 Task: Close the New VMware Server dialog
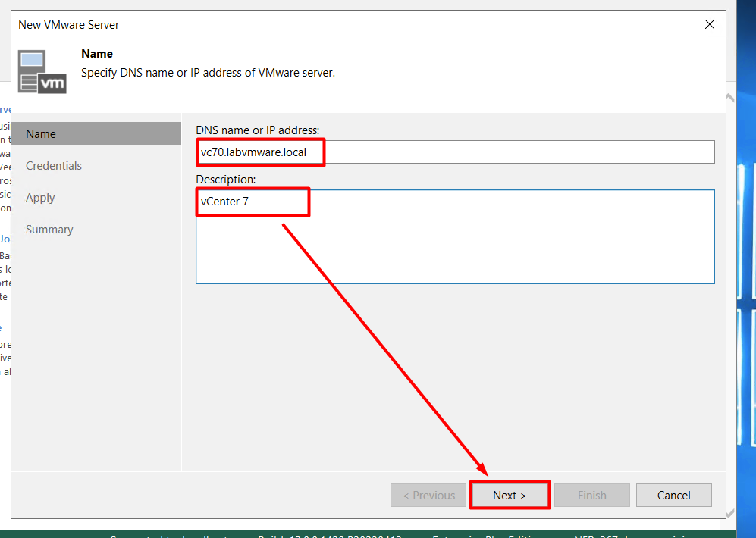point(710,24)
